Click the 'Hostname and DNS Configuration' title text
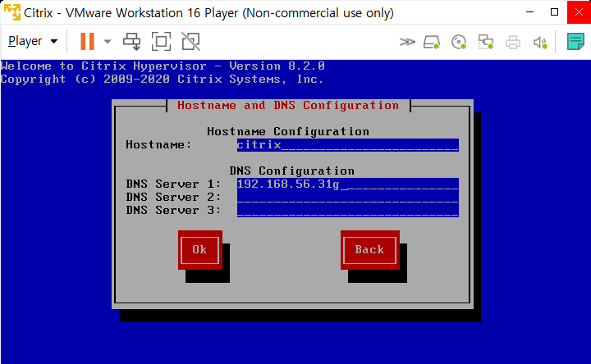This screenshot has width=591, height=364. point(288,106)
